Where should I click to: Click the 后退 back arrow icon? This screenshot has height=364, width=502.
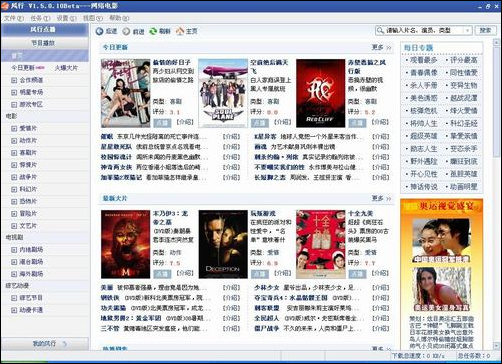(99, 31)
